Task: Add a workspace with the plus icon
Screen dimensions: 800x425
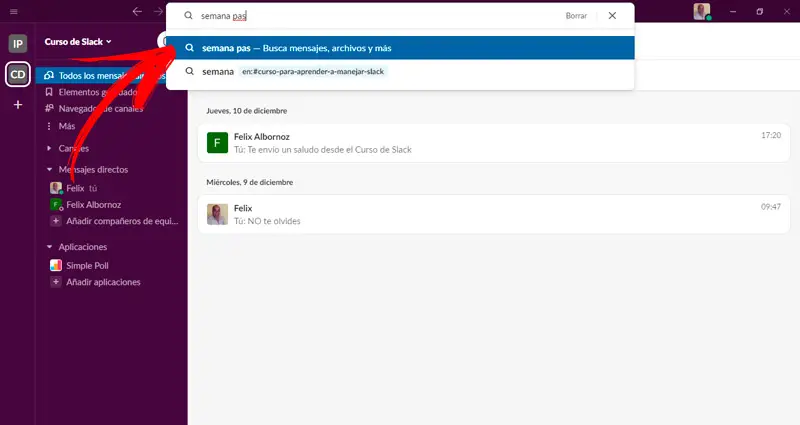Action: (x=18, y=105)
